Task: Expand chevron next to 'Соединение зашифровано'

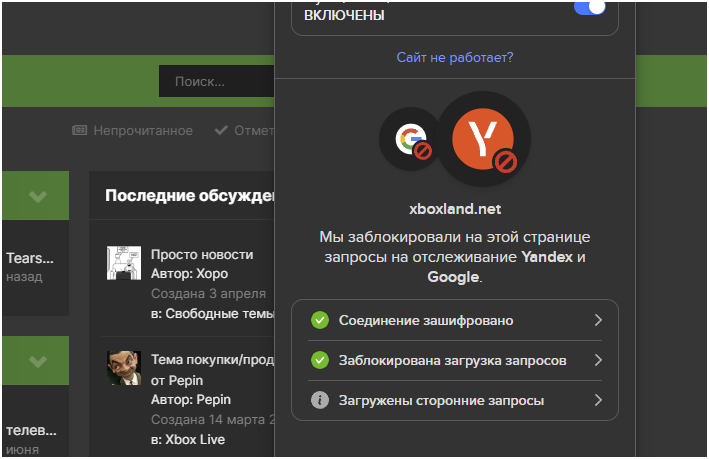Action: pos(598,320)
